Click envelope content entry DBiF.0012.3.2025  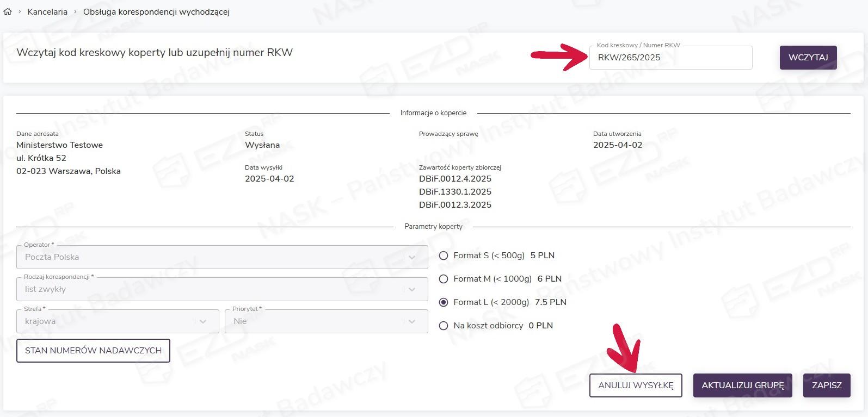coord(455,205)
